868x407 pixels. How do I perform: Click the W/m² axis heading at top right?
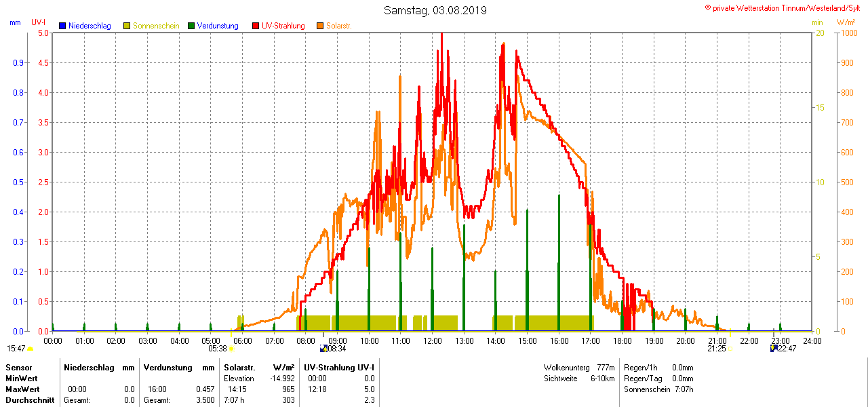846,22
